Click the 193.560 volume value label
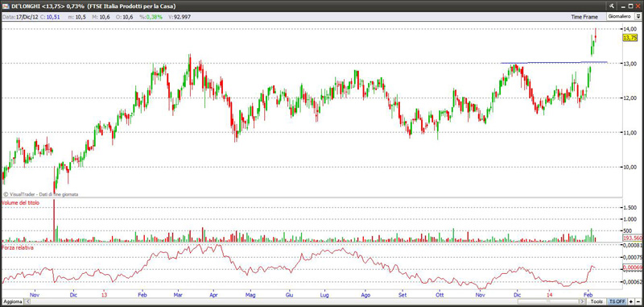This screenshot has height=307, width=644. (633, 239)
